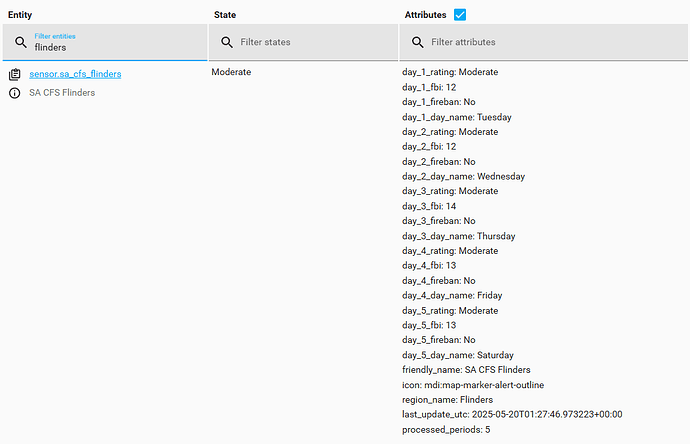Click the State column header

225,15
